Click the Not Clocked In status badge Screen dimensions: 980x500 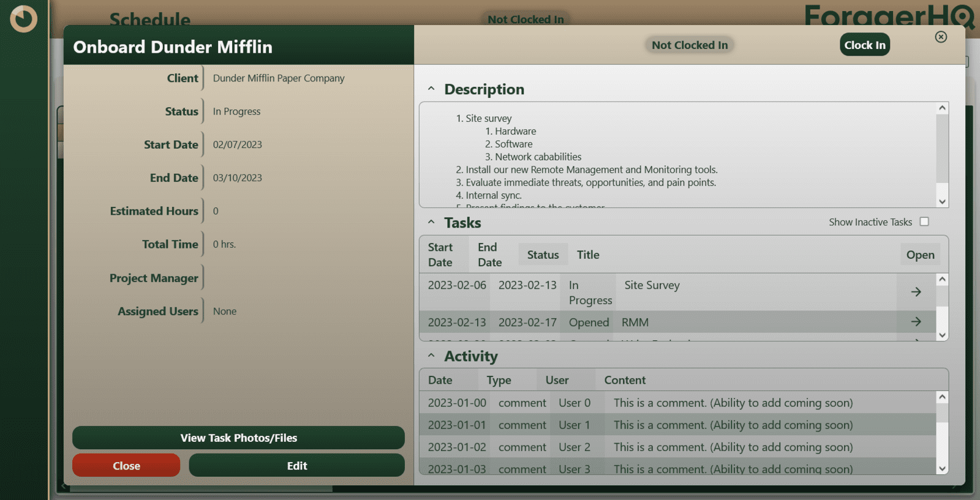click(690, 45)
